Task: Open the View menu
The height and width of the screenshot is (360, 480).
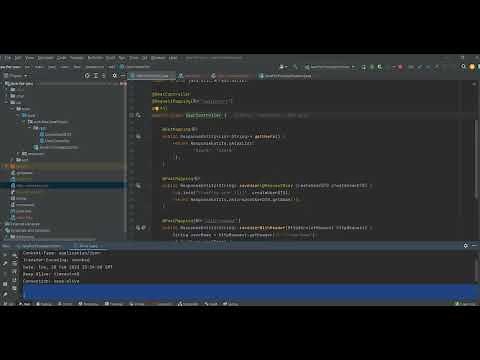Action: (30, 58)
